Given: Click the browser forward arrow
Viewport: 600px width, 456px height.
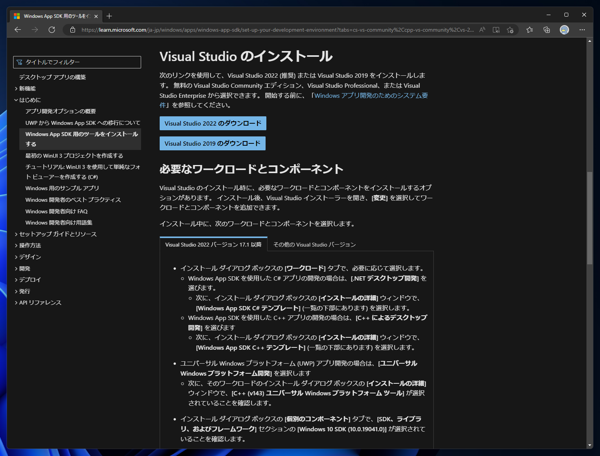Looking at the screenshot, I should 35,30.
